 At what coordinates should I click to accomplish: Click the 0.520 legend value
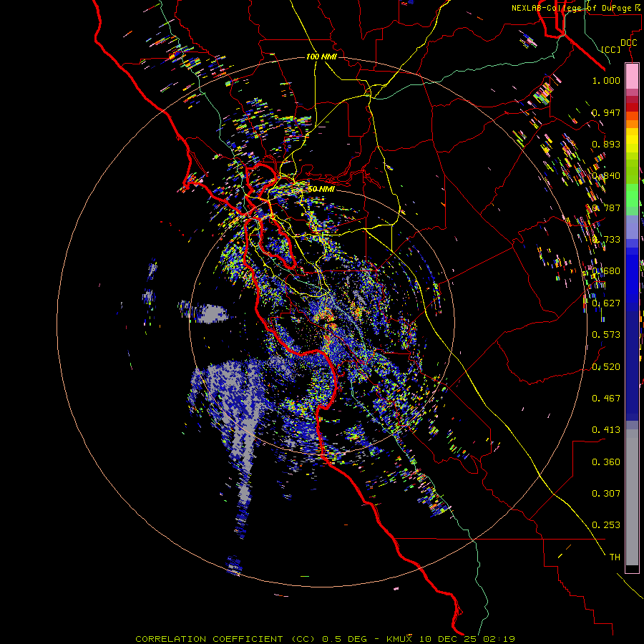click(606, 366)
